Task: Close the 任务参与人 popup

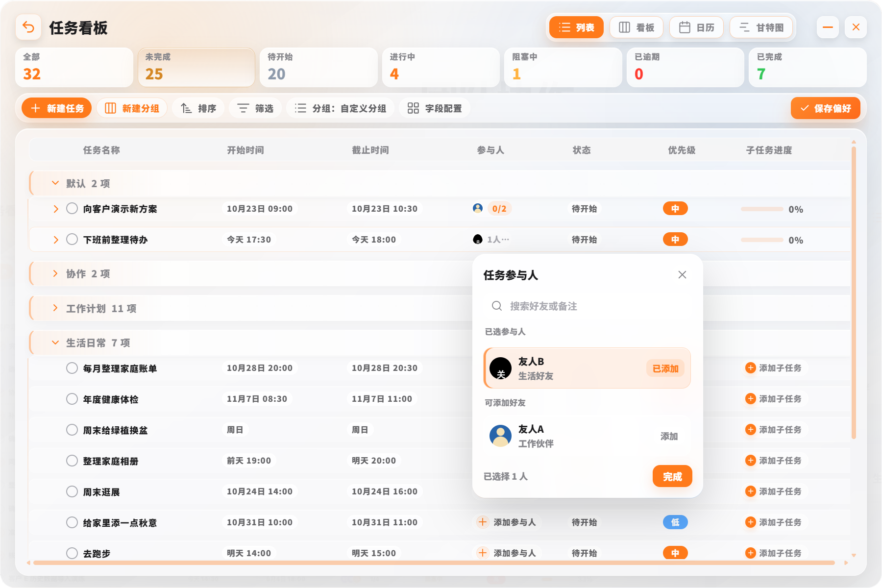Action: [x=682, y=275]
